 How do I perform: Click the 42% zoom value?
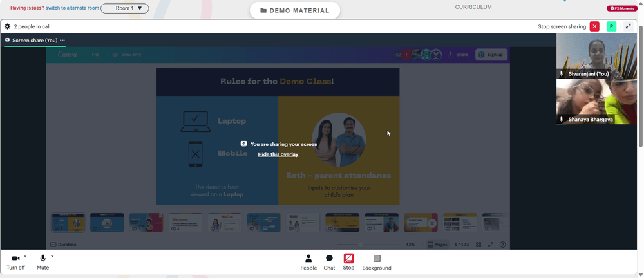point(410,245)
